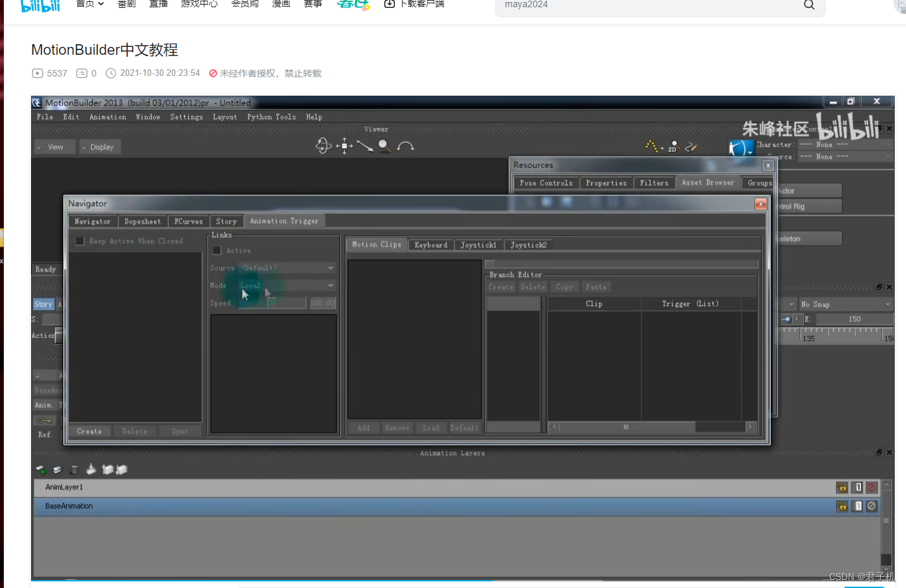This screenshot has width=906, height=588.
Task: Click the rotate view arrow icon
Action: click(405, 146)
